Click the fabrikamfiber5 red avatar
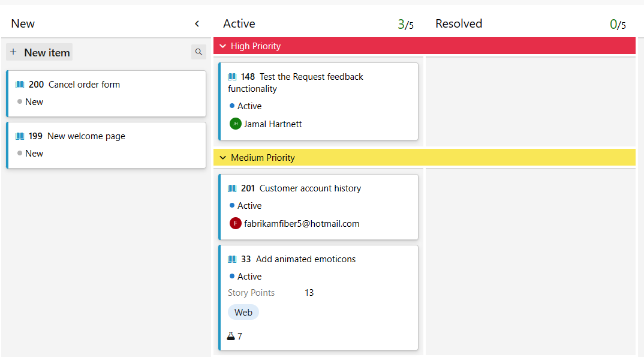Image resolution: width=644 pixels, height=357 pixels. (x=235, y=224)
